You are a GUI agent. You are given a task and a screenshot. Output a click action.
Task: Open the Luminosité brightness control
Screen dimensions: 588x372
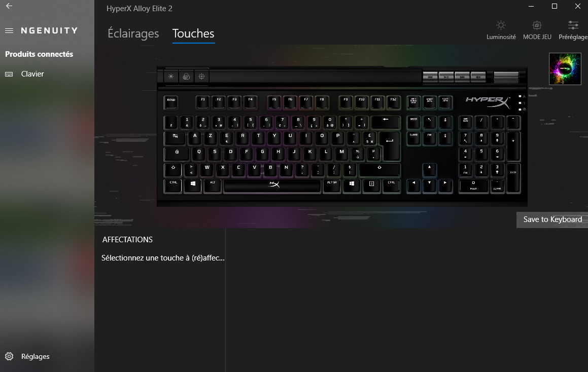coord(501,30)
